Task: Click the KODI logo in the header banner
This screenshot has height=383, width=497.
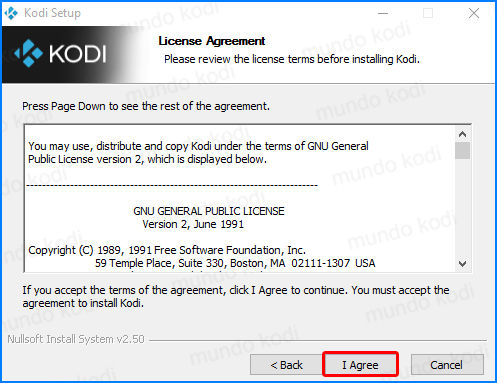Action: coord(60,53)
